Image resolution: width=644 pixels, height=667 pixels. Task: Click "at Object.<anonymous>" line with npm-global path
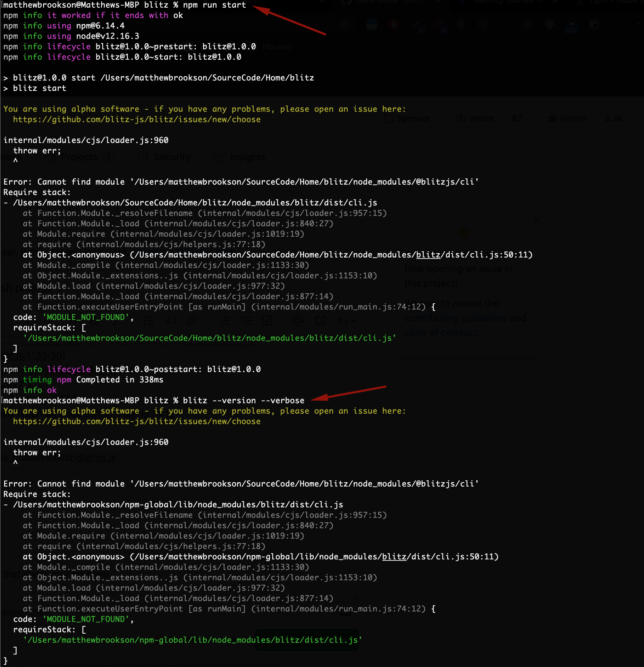pyautogui.click(x=261, y=557)
